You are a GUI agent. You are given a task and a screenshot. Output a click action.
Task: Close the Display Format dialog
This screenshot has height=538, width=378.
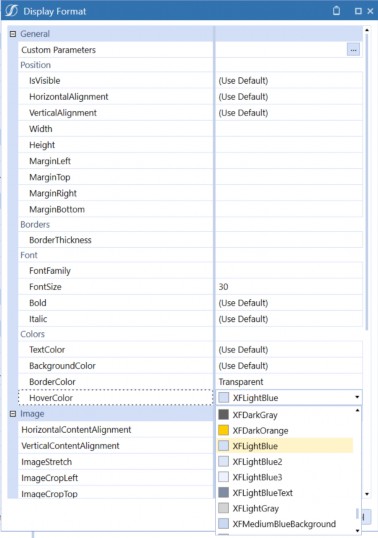click(x=370, y=11)
